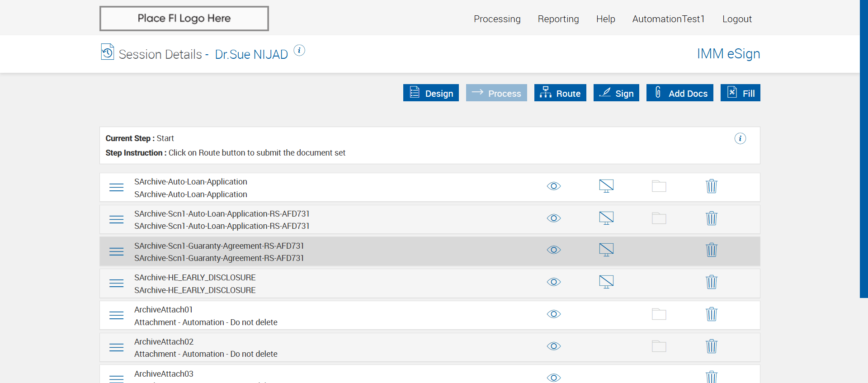Click trash icon for ArchiveAttach01
The image size is (868, 383).
pyautogui.click(x=712, y=314)
